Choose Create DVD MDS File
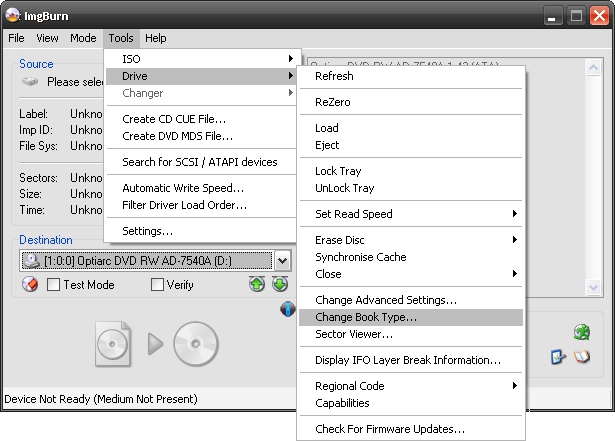The width and height of the screenshot is (615, 441). [x=201, y=136]
